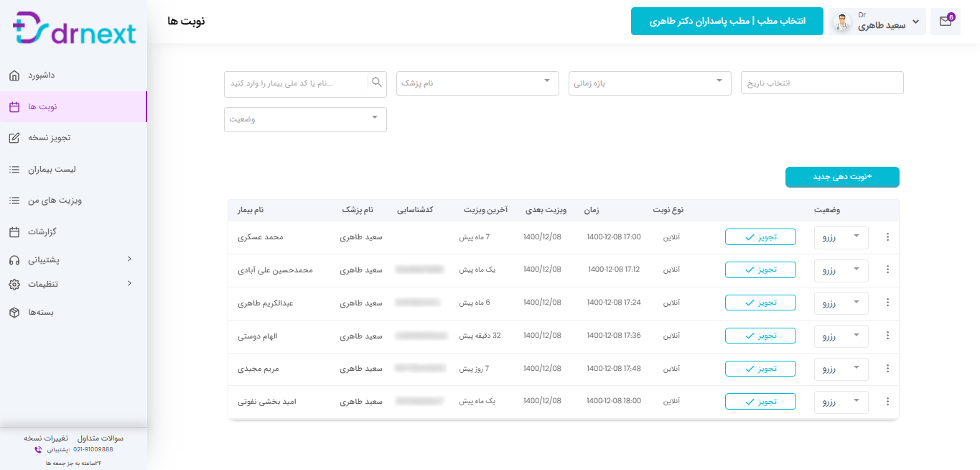The width and height of the screenshot is (980, 470).
Task: Click the آخرین ویزیت column header
Action: [485, 210]
